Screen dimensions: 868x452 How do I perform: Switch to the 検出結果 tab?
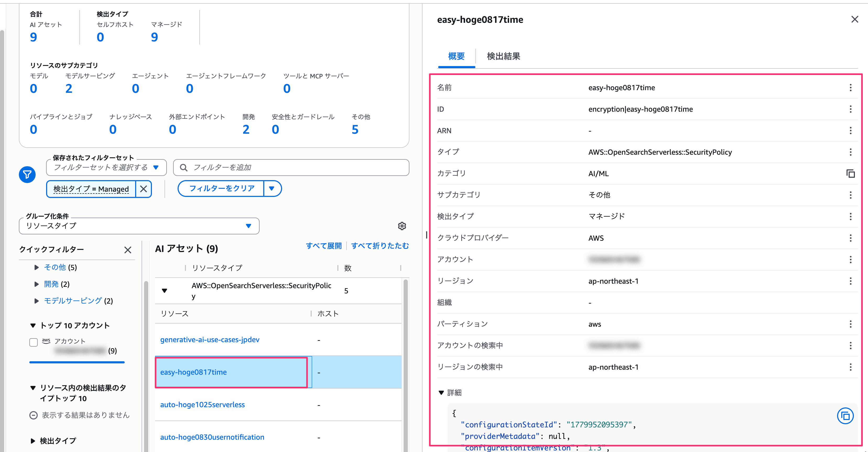pyautogui.click(x=503, y=56)
